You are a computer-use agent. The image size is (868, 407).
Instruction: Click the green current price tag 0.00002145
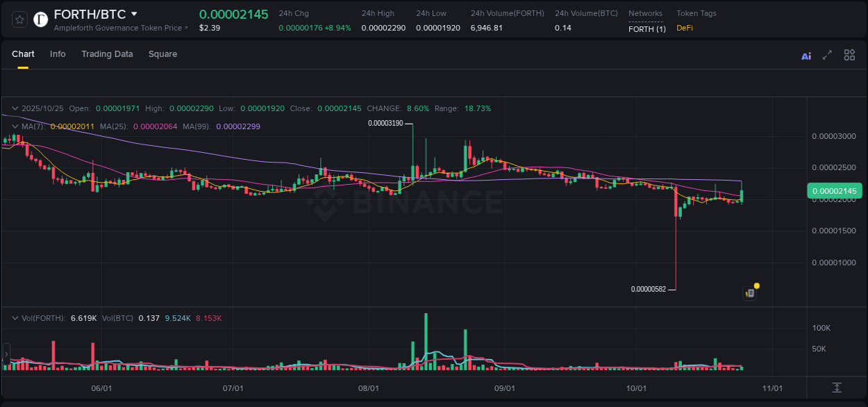point(835,190)
